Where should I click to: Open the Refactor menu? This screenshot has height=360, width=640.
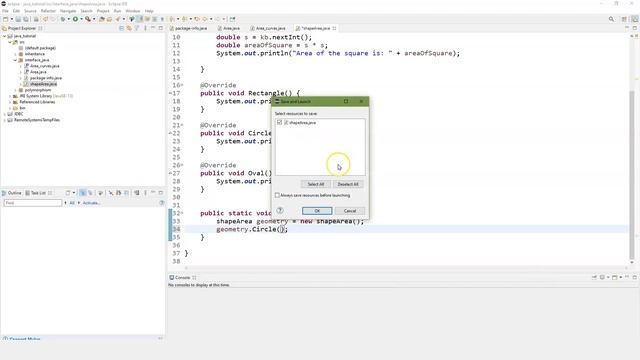[x=48, y=11]
